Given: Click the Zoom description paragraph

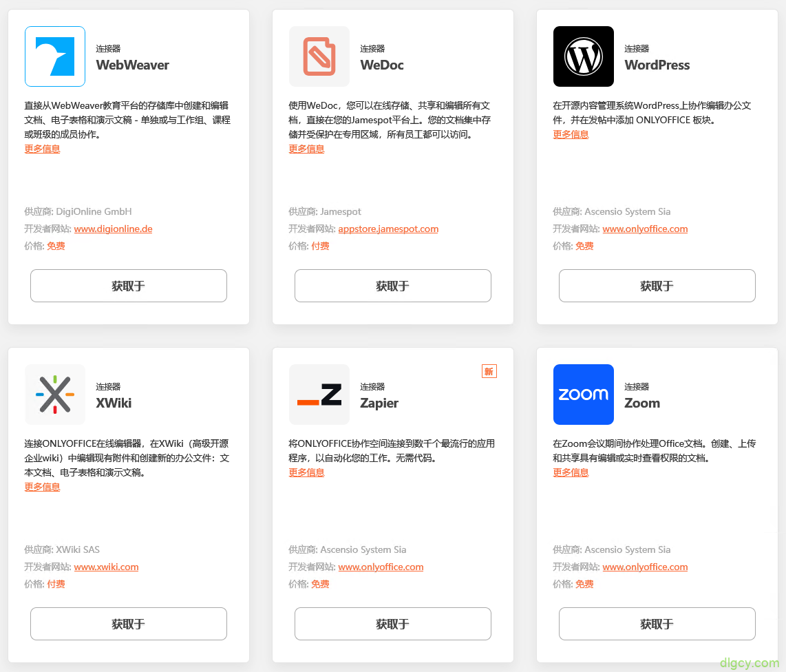Looking at the screenshot, I should click(x=654, y=451).
